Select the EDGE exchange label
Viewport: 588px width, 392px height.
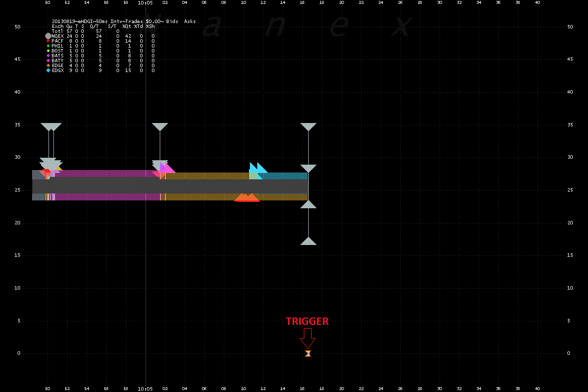(58, 65)
